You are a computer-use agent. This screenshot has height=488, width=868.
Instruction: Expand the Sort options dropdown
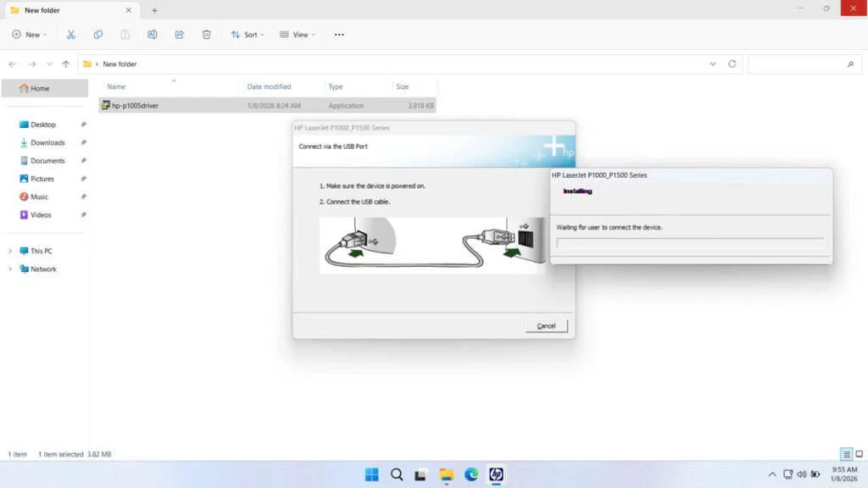(248, 35)
